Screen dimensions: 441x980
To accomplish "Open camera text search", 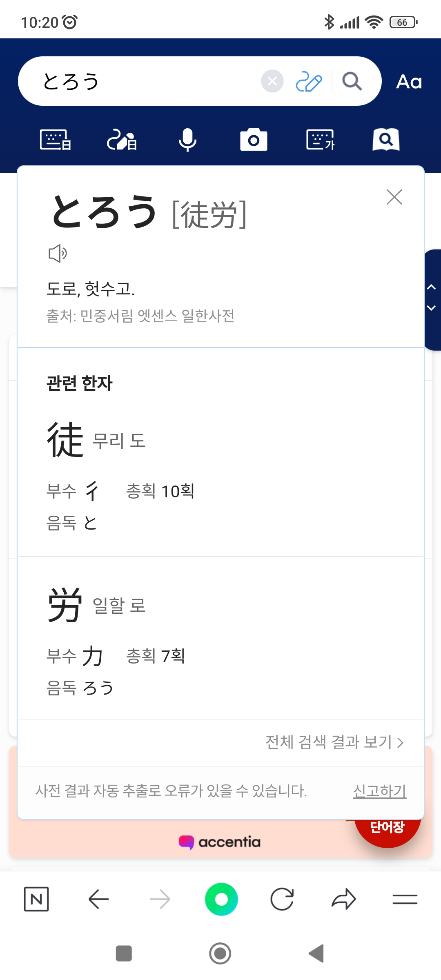I will (x=254, y=140).
